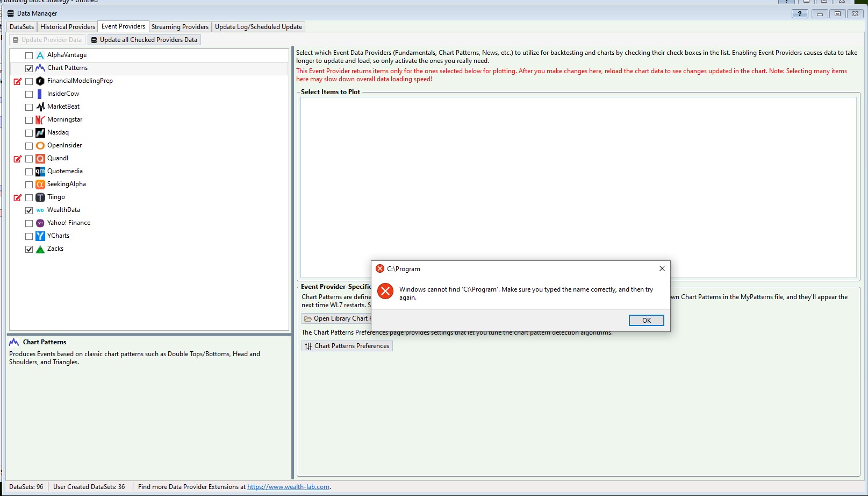The image size is (868, 496).
Task: Enable the Morningstar checkbox
Action: click(29, 120)
